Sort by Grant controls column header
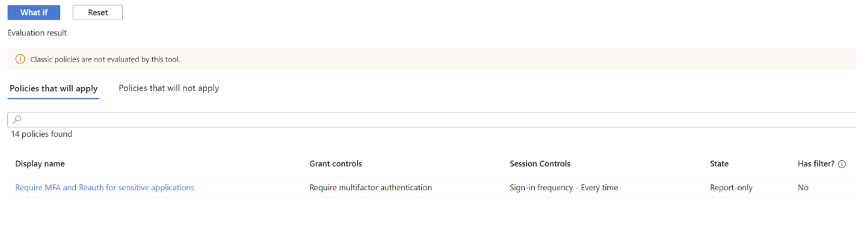The image size is (868, 242). 335,164
